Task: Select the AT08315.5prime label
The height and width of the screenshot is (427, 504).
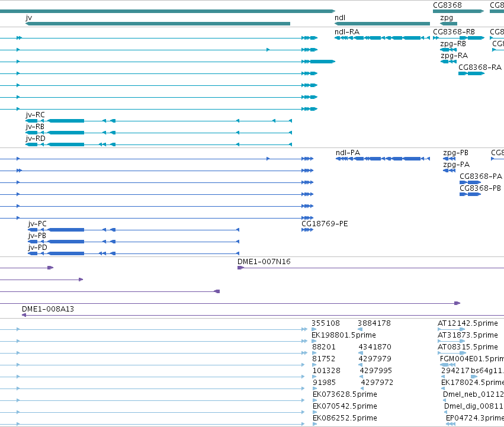Action: (468, 347)
